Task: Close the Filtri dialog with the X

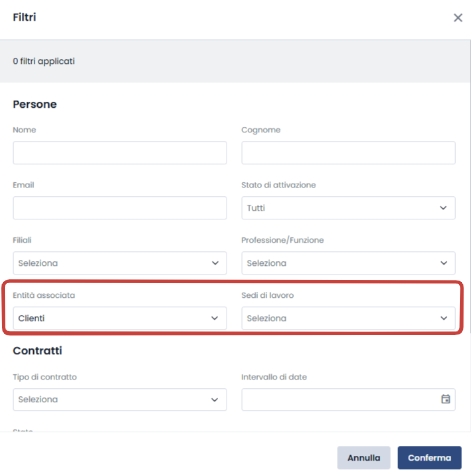Action: click(458, 18)
